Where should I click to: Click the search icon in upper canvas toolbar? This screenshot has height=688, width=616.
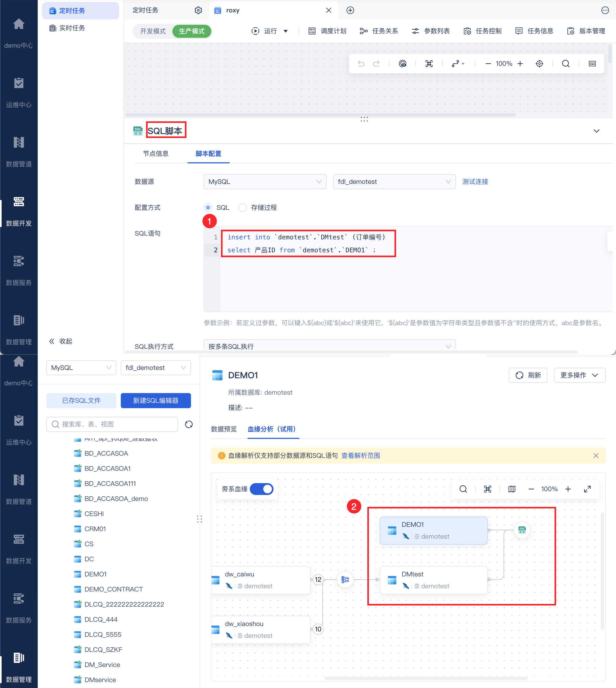[x=565, y=64]
